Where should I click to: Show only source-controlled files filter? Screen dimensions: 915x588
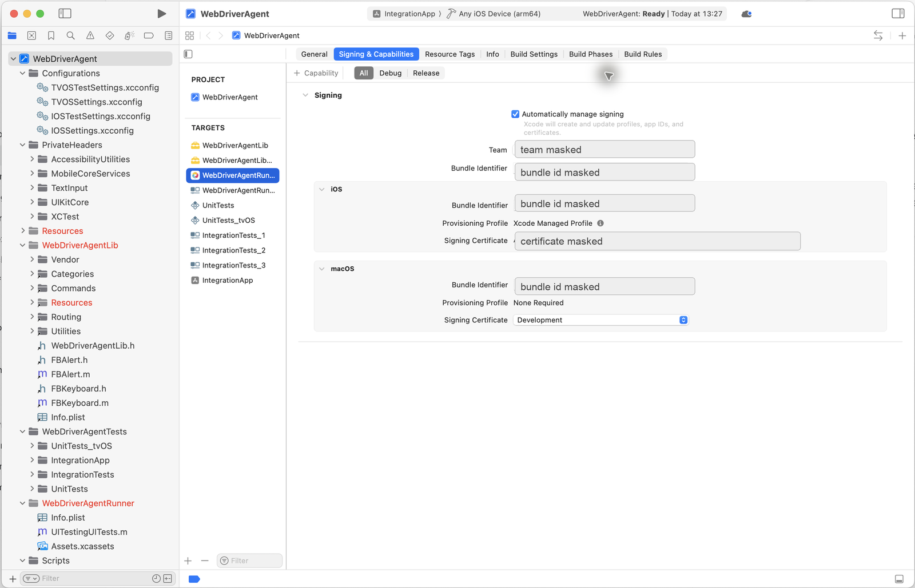[168, 578]
